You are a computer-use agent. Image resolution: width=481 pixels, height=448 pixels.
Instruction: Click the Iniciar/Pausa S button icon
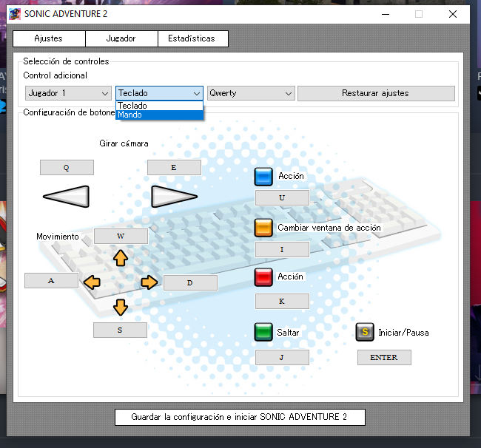pyautogui.click(x=365, y=332)
